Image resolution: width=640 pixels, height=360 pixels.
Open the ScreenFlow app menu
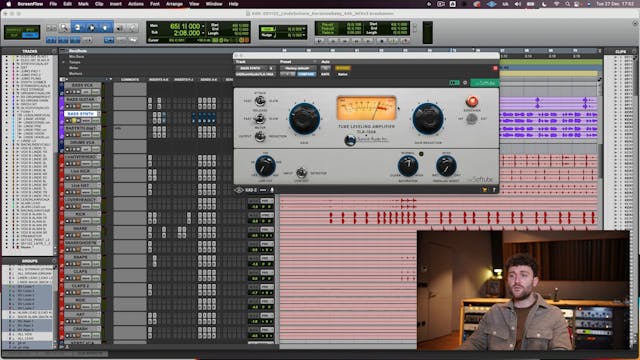(x=30, y=4)
